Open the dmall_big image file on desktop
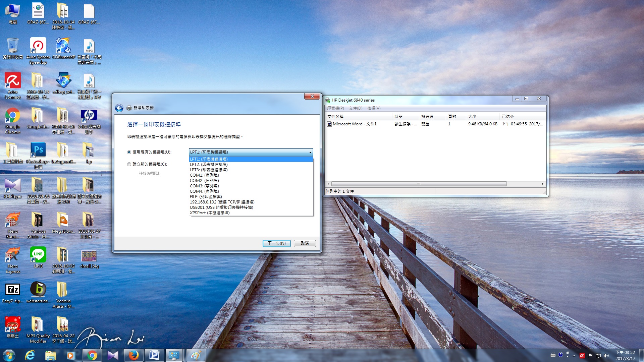This screenshot has width=644, height=362. click(x=89, y=259)
